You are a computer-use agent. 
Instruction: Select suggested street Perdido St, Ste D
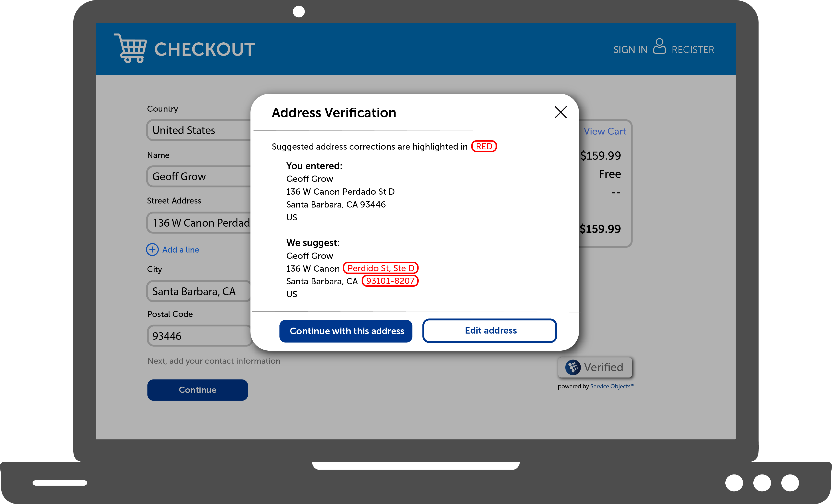[x=380, y=268]
